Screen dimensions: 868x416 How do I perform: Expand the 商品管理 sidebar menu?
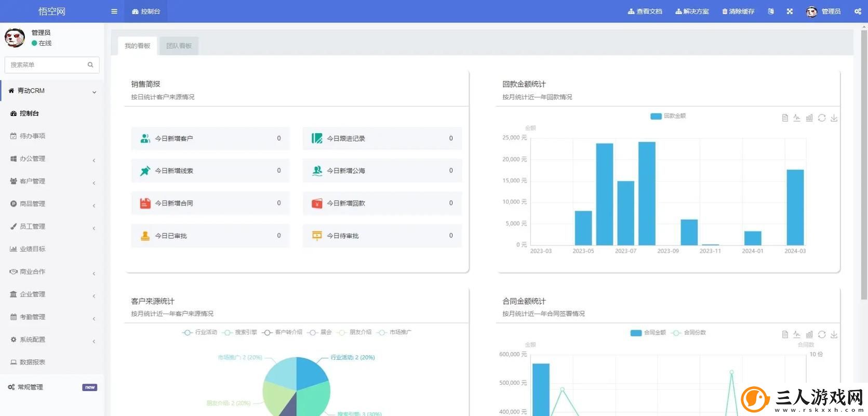tap(52, 204)
